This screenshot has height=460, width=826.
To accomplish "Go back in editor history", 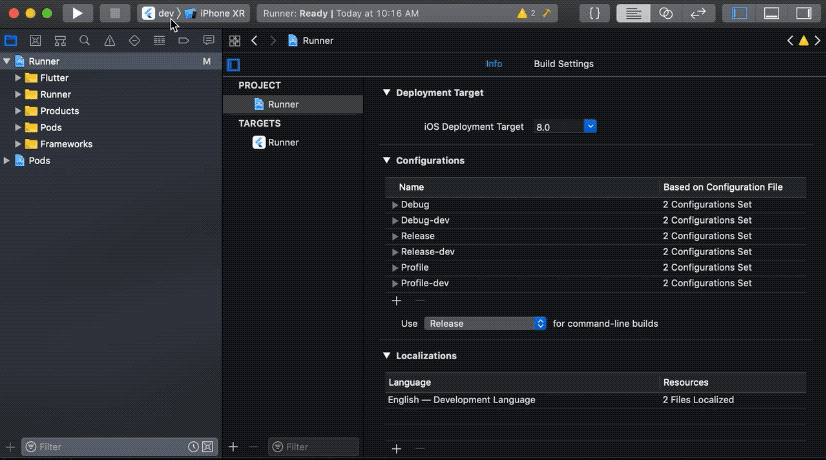I will tap(254, 41).
